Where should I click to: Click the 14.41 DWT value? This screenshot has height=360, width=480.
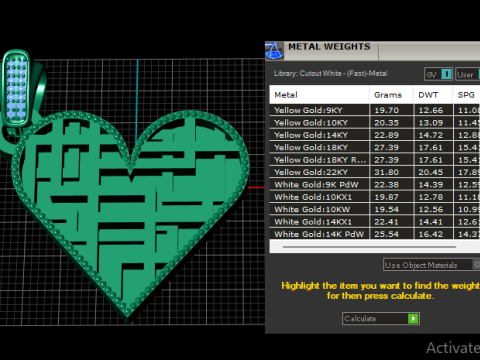point(431,222)
